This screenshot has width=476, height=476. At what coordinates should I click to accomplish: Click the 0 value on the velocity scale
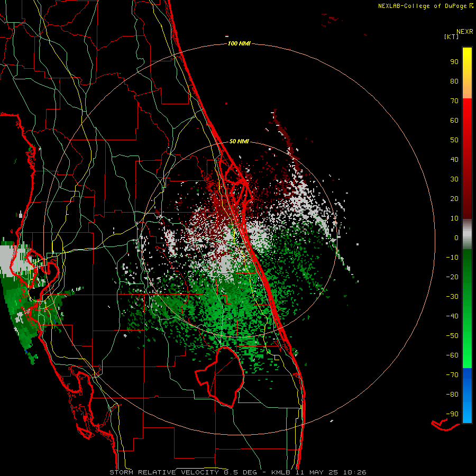coord(456,237)
